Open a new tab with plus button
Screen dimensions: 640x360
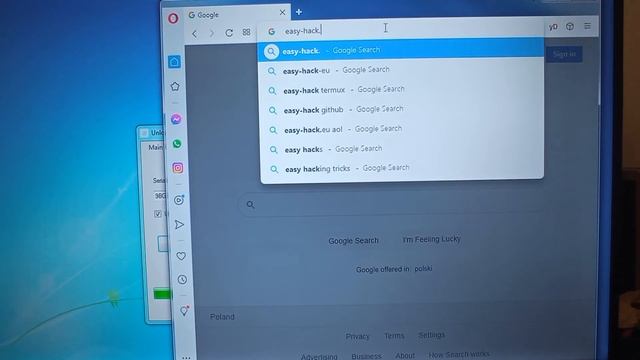tap(299, 12)
